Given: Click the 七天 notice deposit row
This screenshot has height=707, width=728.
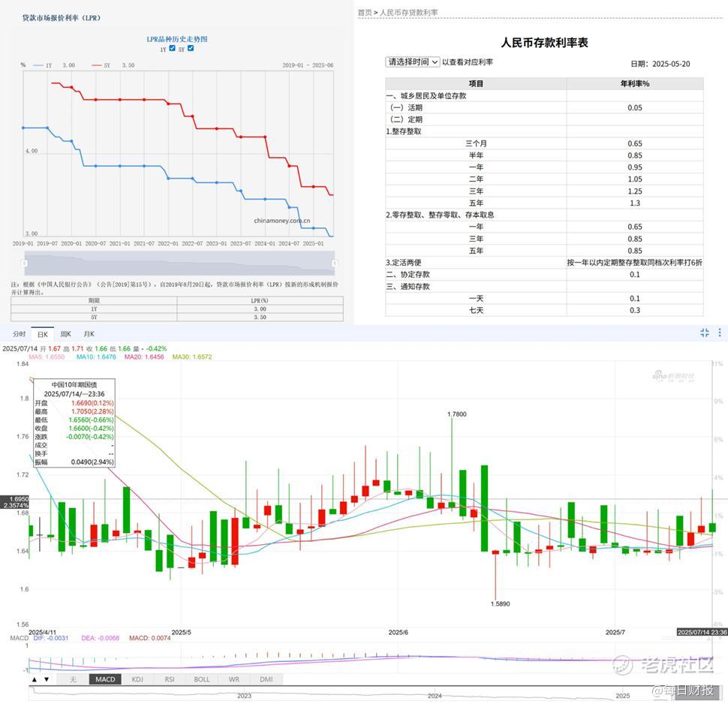Looking at the screenshot, I should (x=544, y=310).
